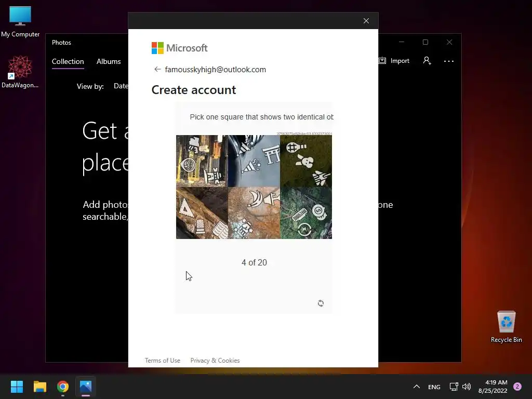
Task: Select the bottom-left captcha image square
Action: pyautogui.click(x=202, y=212)
